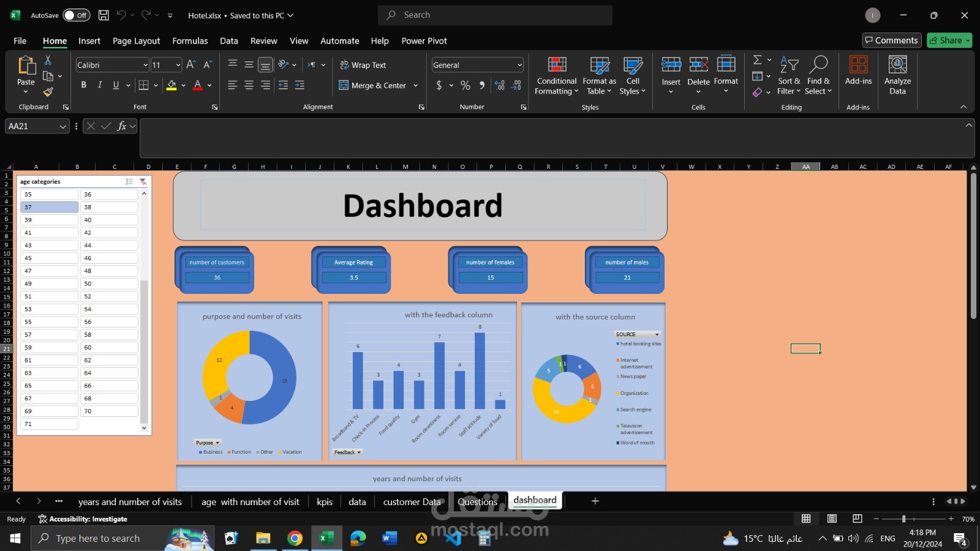Click the age categories slicer scrollbar

(145, 351)
